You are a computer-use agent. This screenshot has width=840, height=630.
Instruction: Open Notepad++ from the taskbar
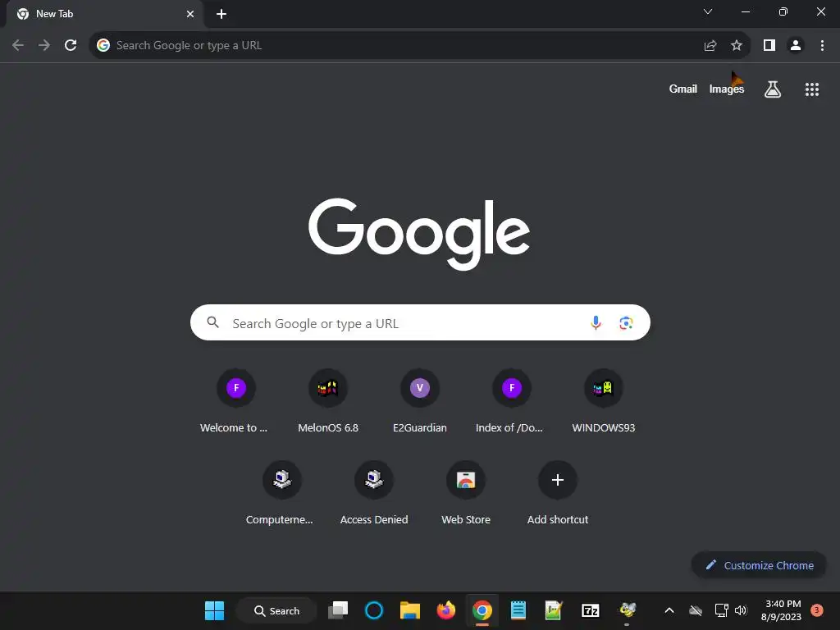coord(554,610)
